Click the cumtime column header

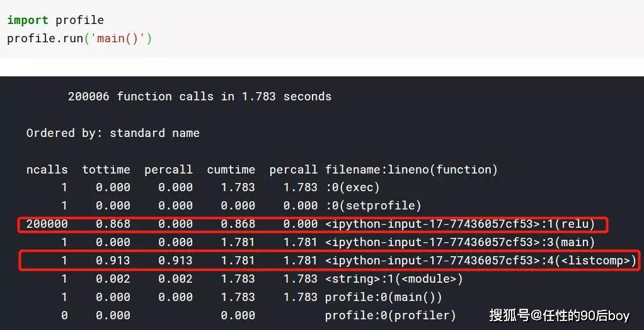point(231,170)
